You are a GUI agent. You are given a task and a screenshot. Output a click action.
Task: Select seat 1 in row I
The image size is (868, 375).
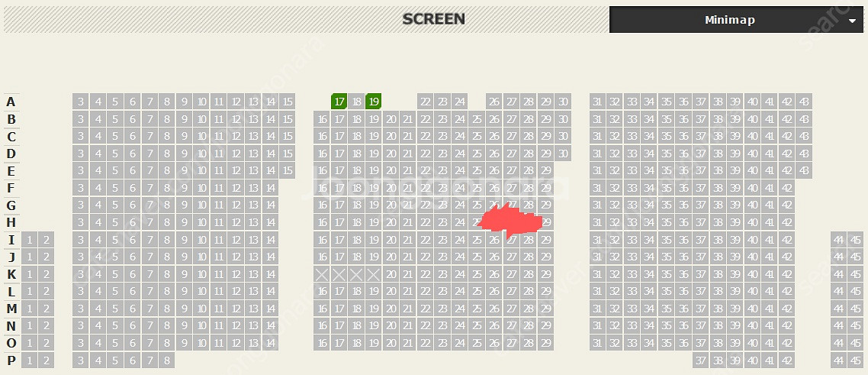pos(29,240)
